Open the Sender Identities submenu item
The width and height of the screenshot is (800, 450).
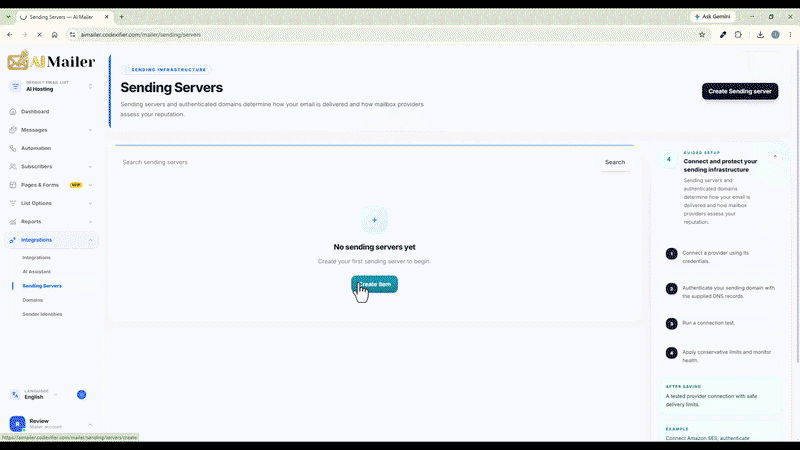point(42,314)
